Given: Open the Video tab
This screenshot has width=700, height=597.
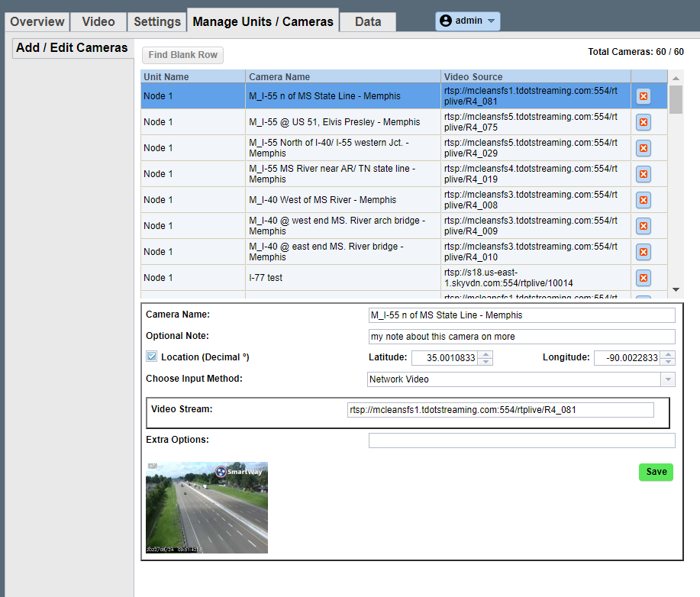Looking at the screenshot, I should click(98, 22).
